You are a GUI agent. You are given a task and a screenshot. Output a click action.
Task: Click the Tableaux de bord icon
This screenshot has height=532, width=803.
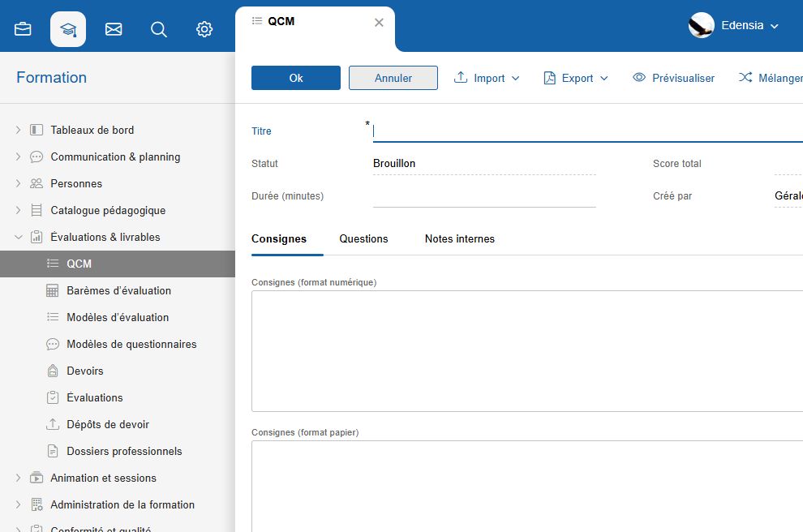[x=36, y=130]
